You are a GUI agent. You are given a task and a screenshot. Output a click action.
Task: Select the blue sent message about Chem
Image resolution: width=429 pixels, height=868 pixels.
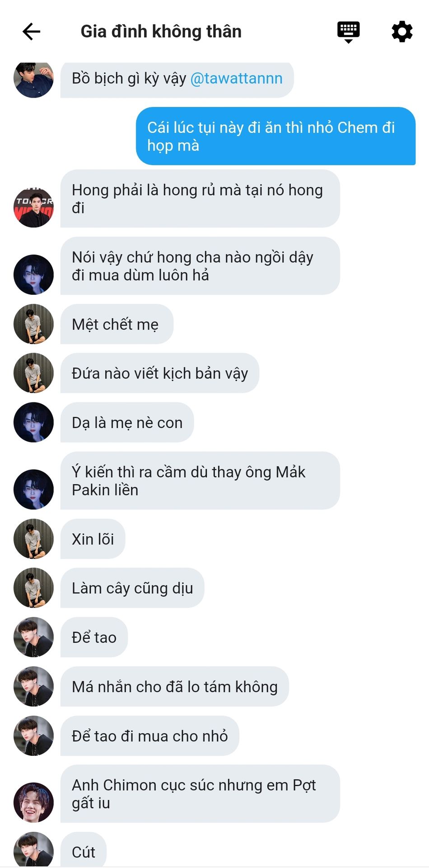pos(276,136)
